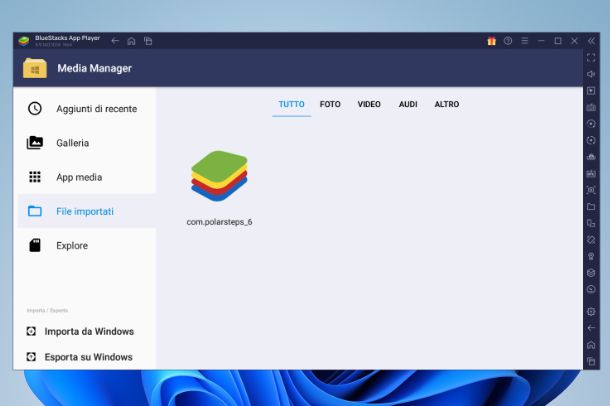This screenshot has height=406, width=610.
Task: Switch to the VIDEO tab
Action: 369,104
